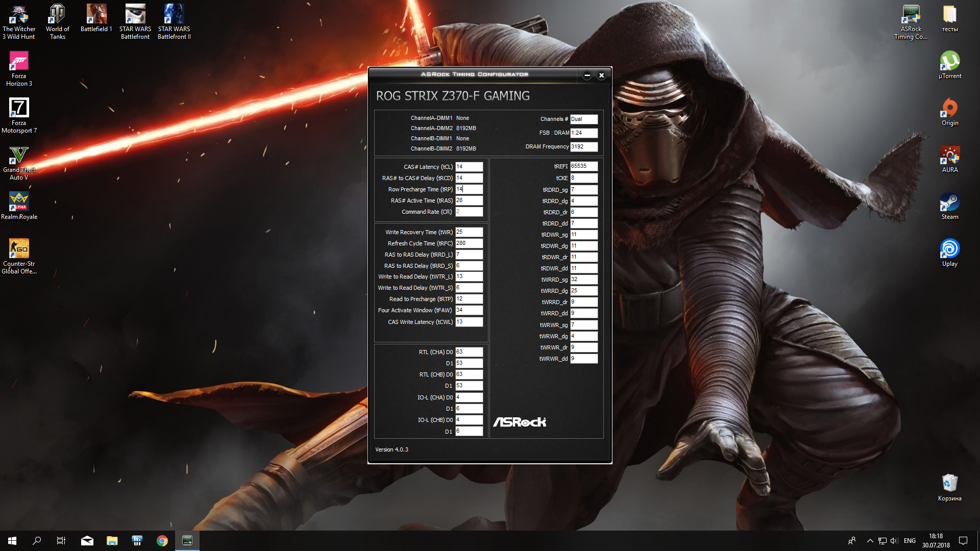Click the Refresh Cycle Time (tRFC) field
Viewport: 980px width, 551px height.
coord(469,243)
